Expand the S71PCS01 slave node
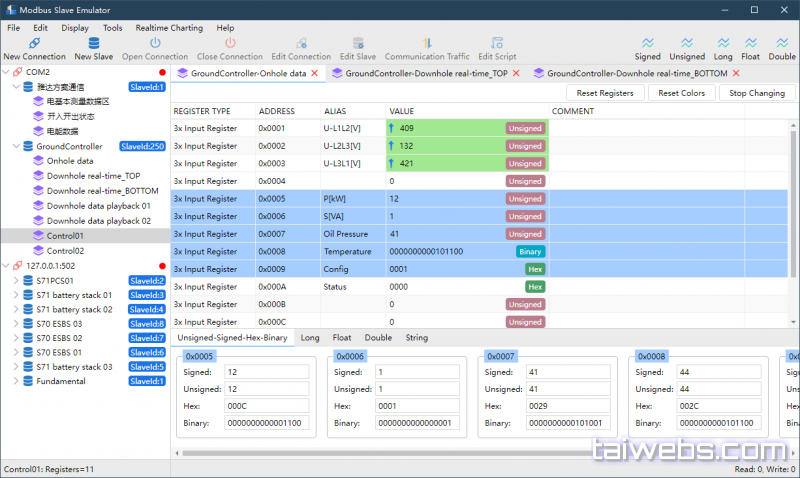Viewport: 800px width, 478px height. (x=15, y=281)
